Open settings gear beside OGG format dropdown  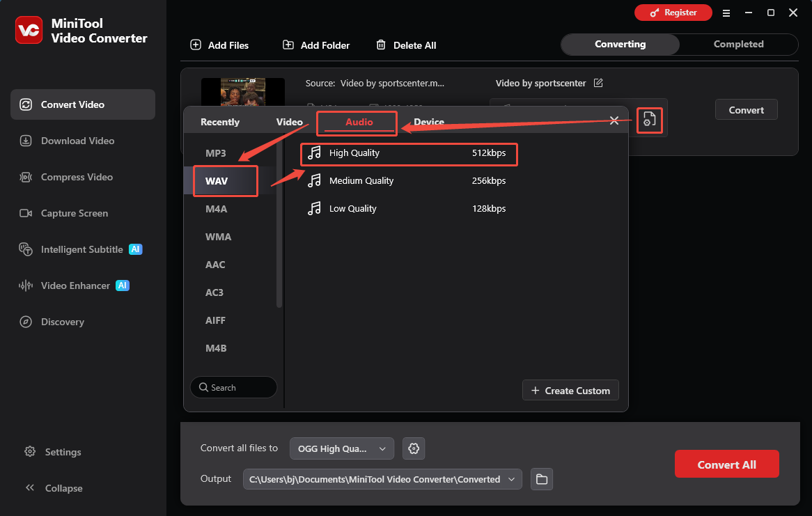(414, 448)
